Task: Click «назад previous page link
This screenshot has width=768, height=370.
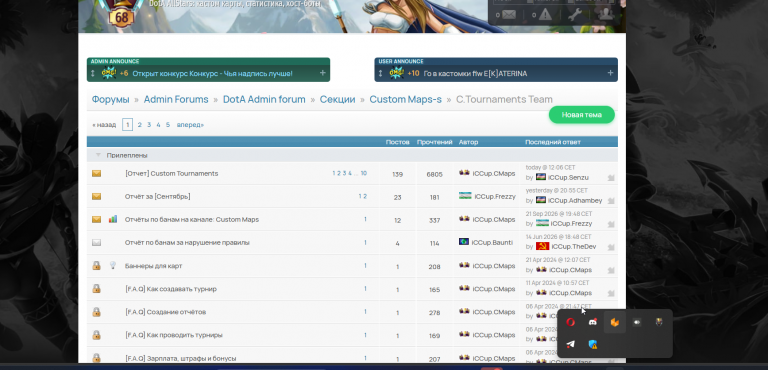Action: [104, 125]
